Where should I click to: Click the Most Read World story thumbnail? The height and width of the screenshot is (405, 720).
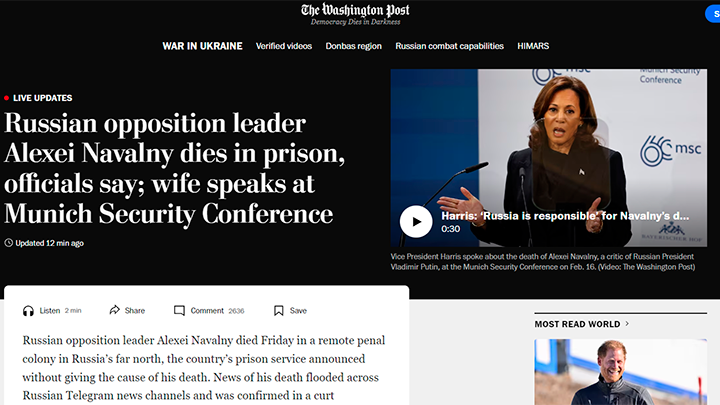(620, 372)
